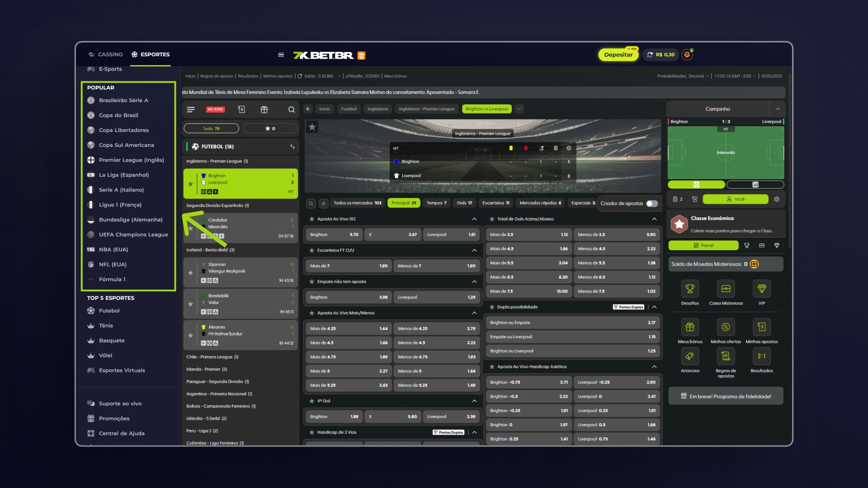Open settings gear next to Você button
The height and width of the screenshot is (488, 868).
tap(777, 199)
